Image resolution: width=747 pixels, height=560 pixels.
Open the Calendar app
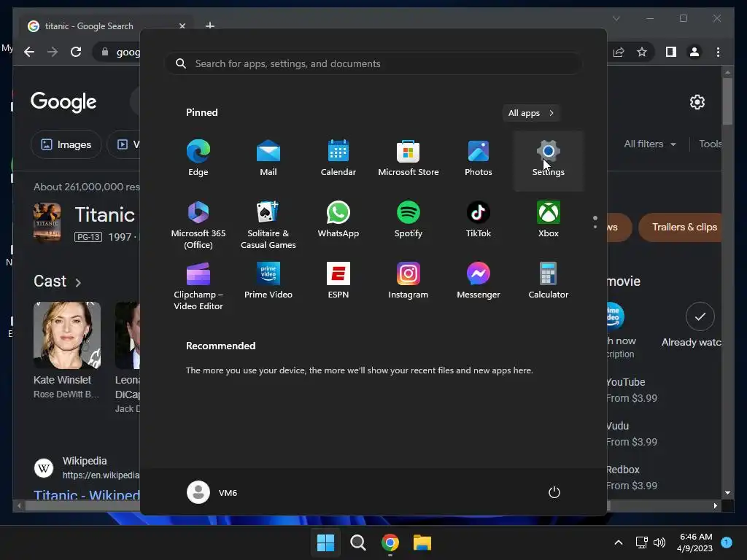[338, 158]
